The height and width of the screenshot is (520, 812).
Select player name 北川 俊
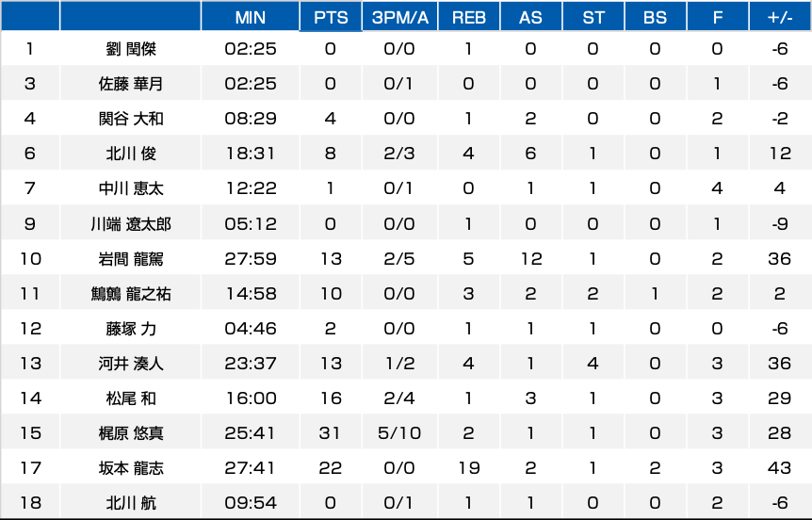[131, 154]
